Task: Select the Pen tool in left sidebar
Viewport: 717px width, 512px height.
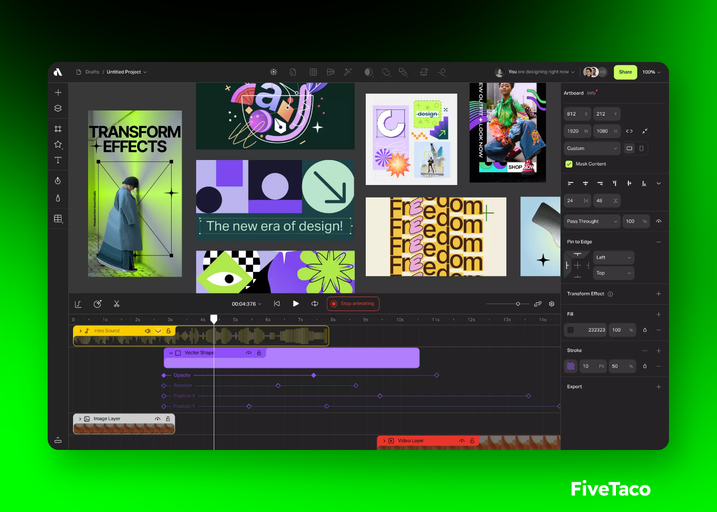Action: [58, 181]
